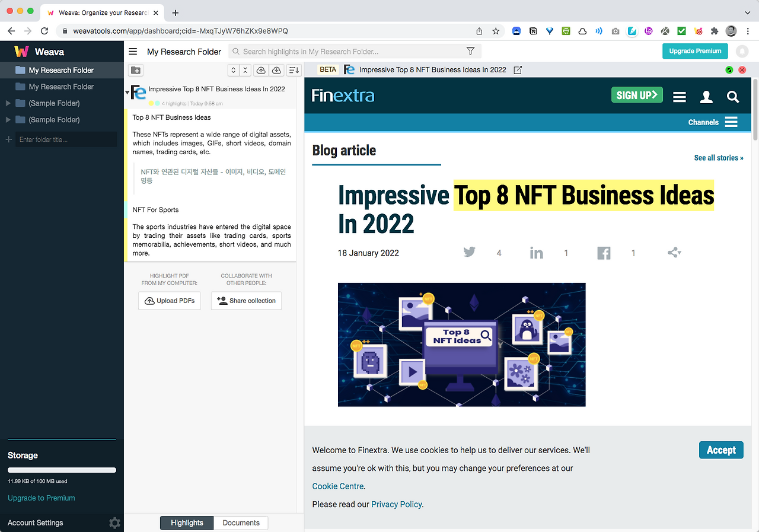Open the Cookie Centre link
Screen dimensions: 759x532
click(338, 486)
